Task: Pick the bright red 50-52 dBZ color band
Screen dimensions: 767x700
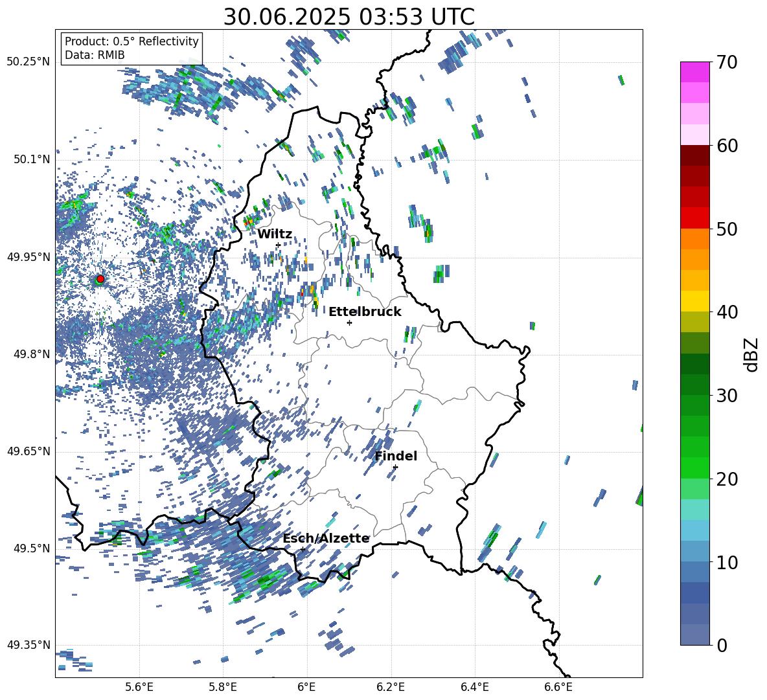Action: pos(694,218)
